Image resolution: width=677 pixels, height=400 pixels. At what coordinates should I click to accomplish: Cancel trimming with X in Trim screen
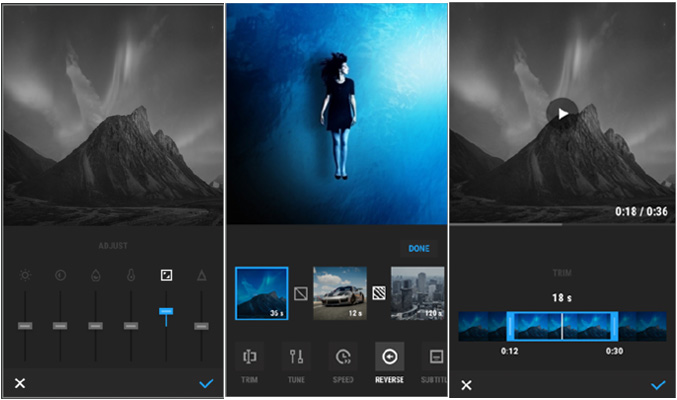tap(466, 385)
